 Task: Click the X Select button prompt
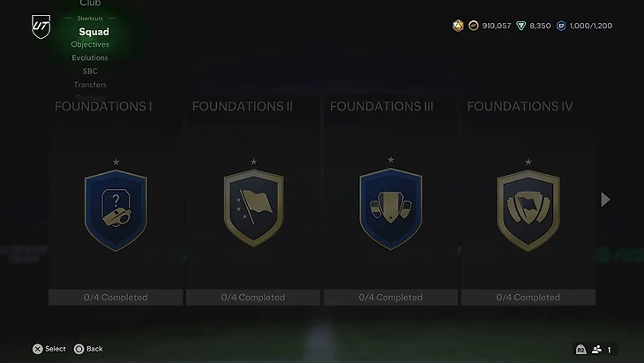(x=49, y=349)
